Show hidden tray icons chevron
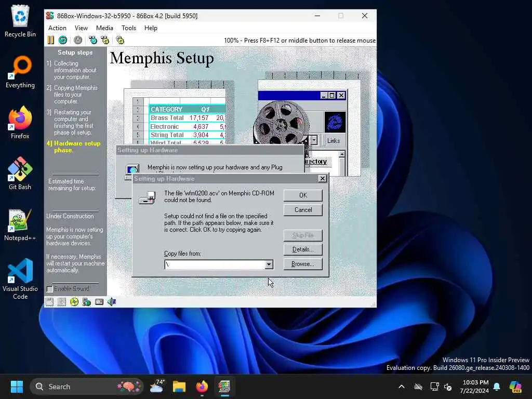 point(402,387)
